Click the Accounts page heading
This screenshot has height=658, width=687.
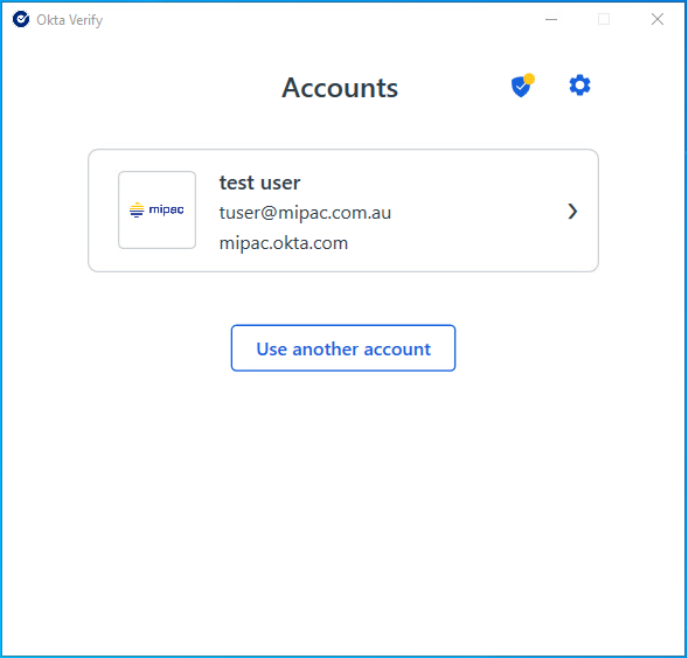[340, 88]
